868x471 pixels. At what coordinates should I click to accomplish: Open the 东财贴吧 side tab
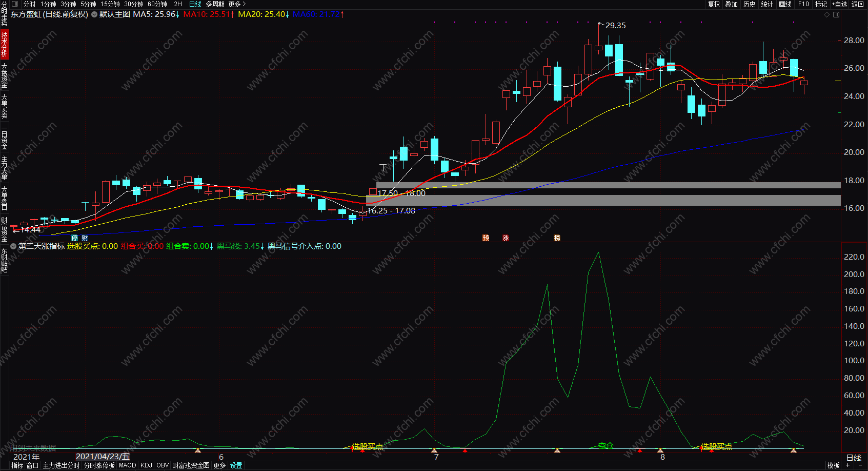click(x=4, y=260)
